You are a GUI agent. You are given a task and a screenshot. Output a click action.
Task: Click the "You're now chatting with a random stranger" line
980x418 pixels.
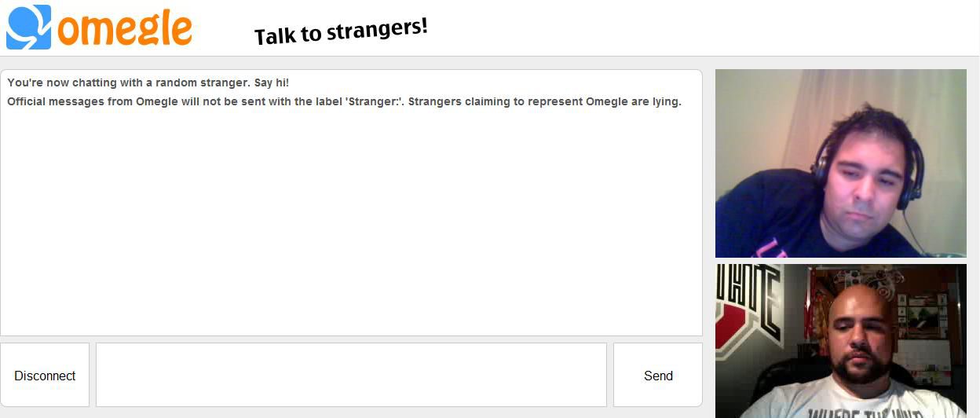pos(148,82)
